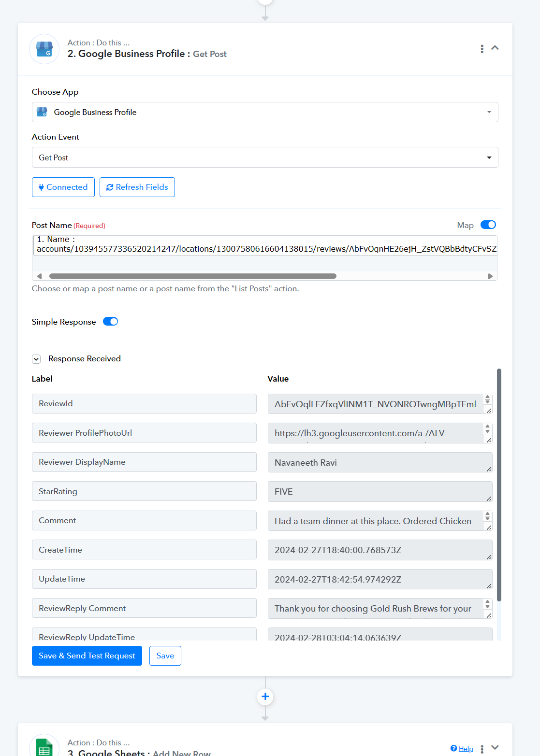Disable the Simple Response toggle
The image size is (540, 756).
point(111,322)
